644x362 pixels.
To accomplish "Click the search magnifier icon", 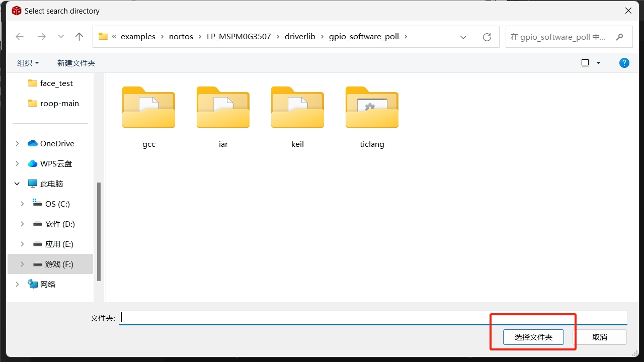I will pos(619,37).
